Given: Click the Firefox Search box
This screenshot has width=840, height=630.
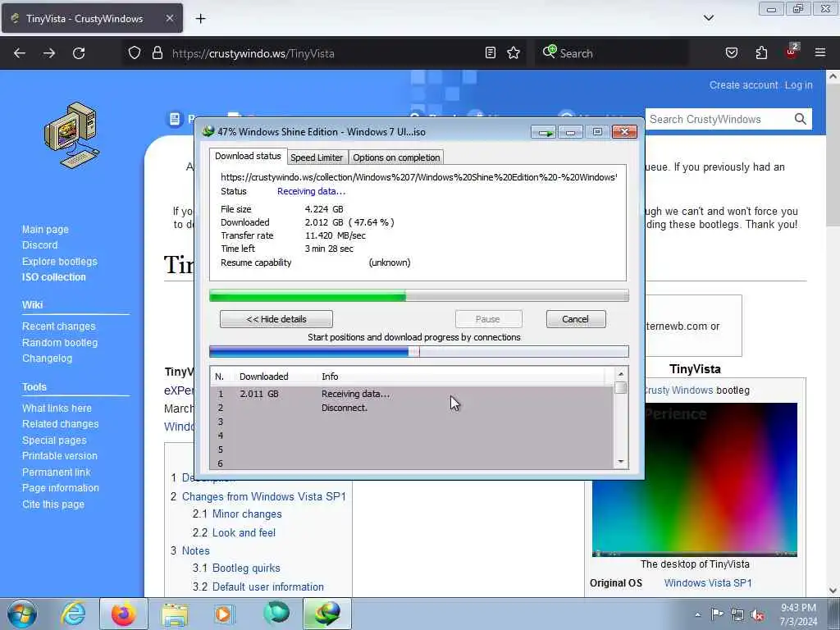Looking at the screenshot, I should (612, 53).
